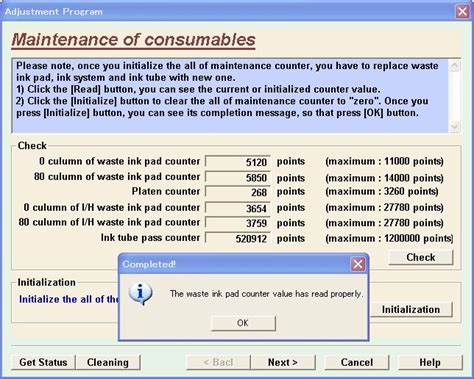Select the Ink tube pass counter field 520912
Screen dimensions: 474x379
(237, 239)
